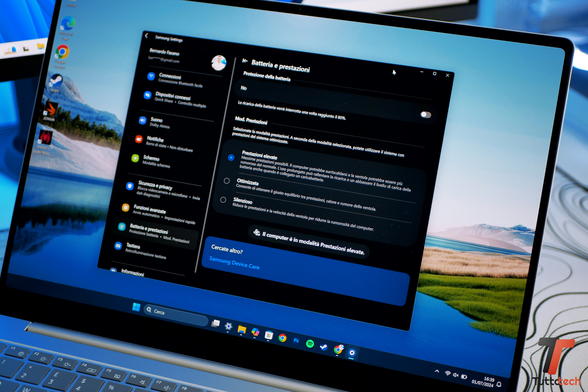Click the Notifiche red icon
This screenshot has height=392, width=588.
(x=139, y=140)
